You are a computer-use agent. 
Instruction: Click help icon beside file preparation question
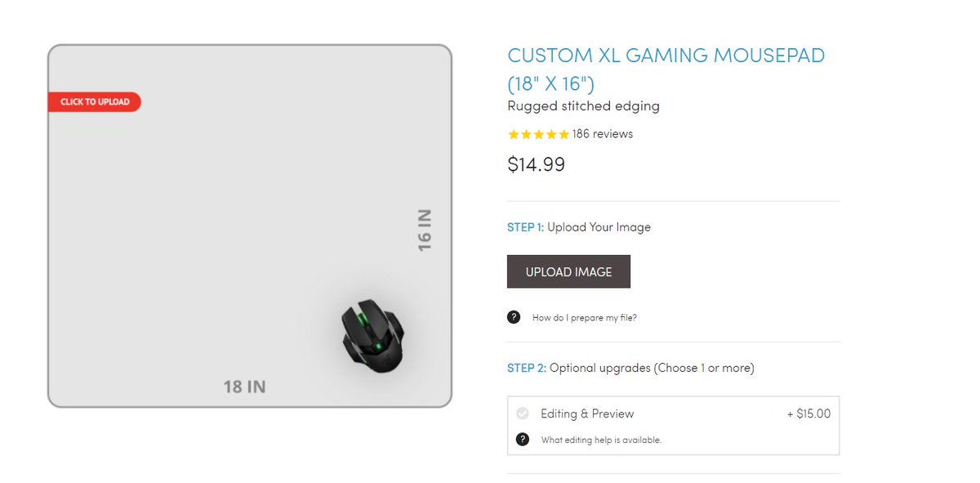coord(514,317)
